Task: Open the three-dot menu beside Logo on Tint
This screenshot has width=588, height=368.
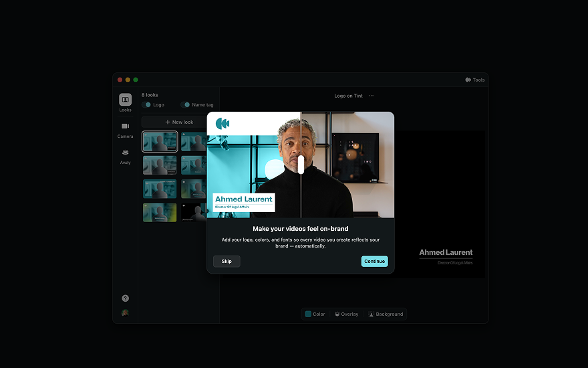Action: coord(372,96)
